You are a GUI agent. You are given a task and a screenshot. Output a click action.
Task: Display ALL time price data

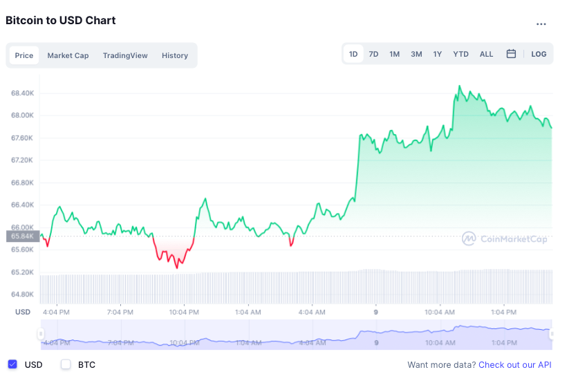487,54
